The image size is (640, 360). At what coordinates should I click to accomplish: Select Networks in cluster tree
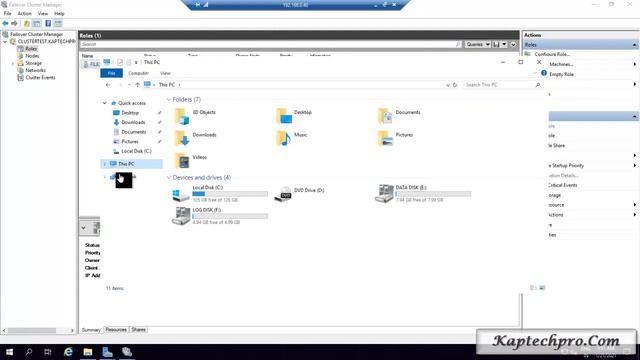click(36, 70)
